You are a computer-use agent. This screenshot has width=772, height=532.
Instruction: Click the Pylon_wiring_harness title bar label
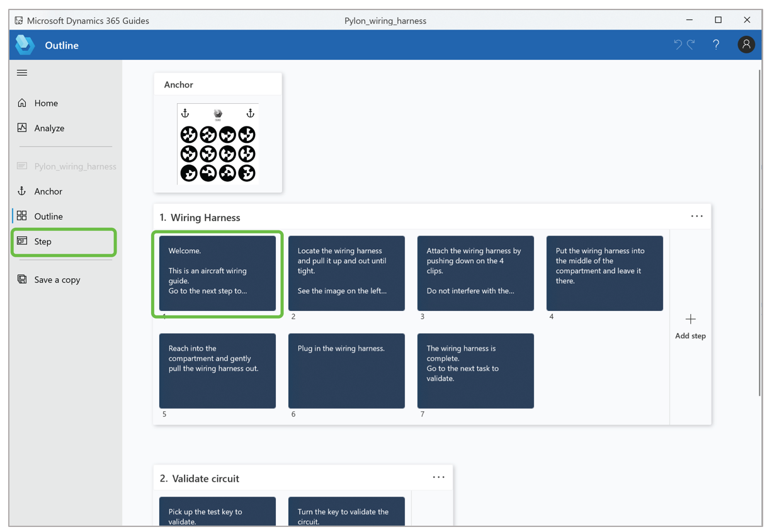385,20
